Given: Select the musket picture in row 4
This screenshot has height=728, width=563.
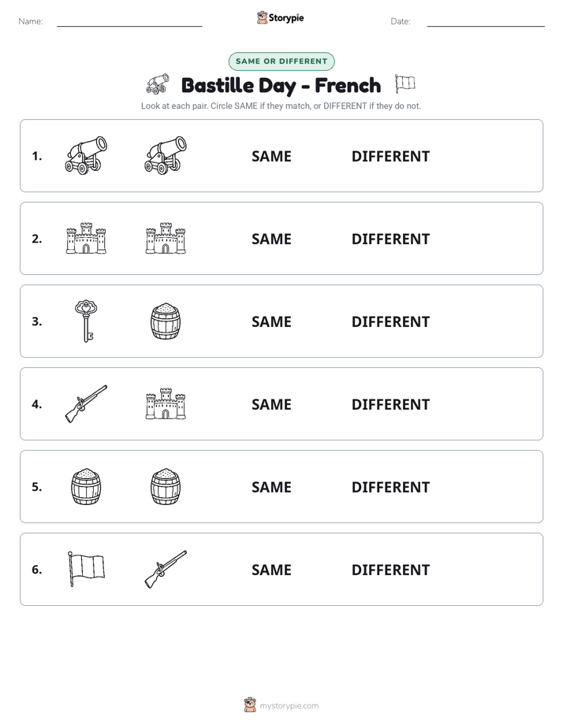Looking at the screenshot, I should [x=86, y=403].
